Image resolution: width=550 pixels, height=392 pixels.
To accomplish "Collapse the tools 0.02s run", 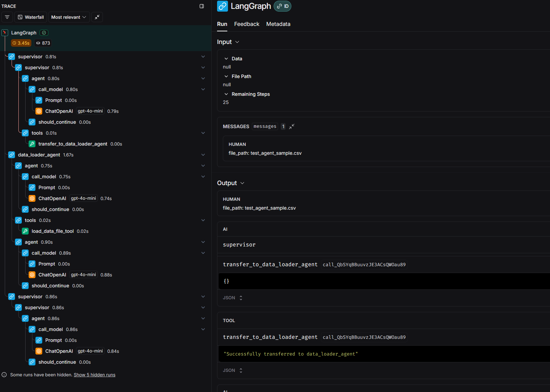I will click(x=203, y=220).
